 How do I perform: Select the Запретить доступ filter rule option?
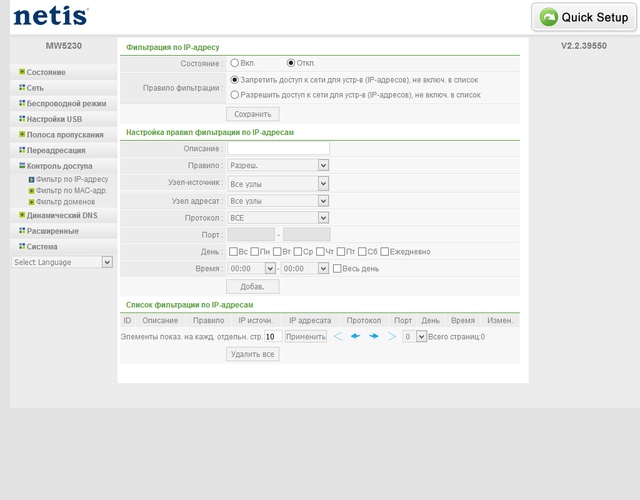234,80
